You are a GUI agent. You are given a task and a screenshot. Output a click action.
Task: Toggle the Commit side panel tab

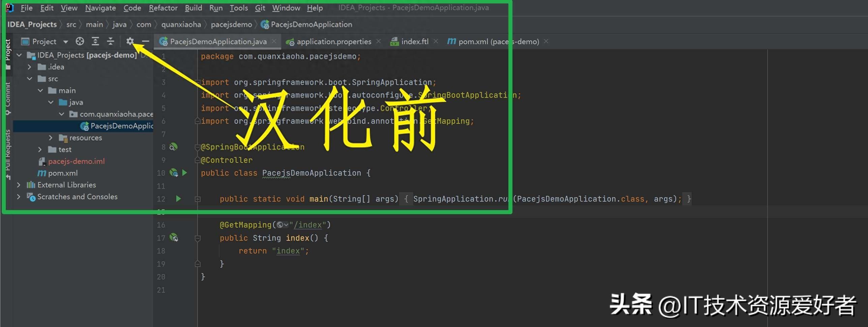8,98
